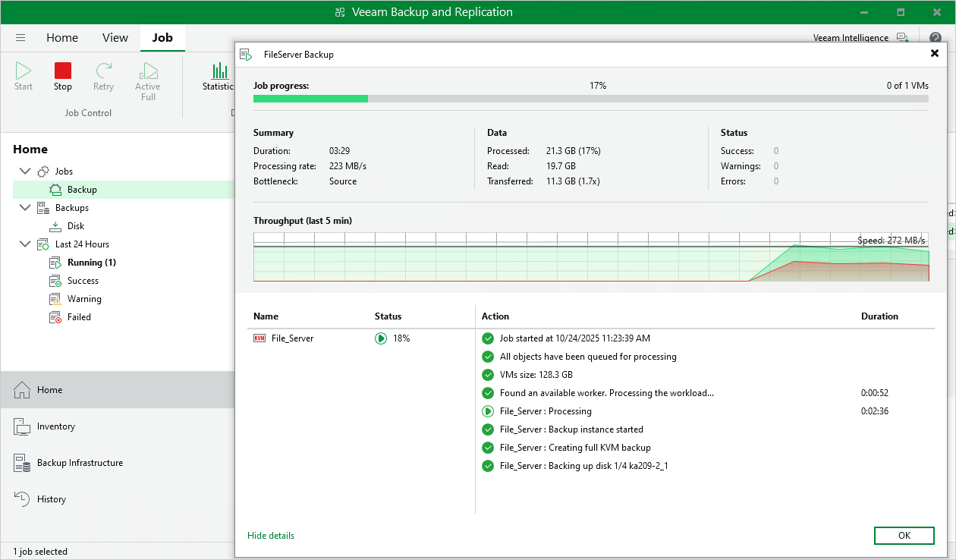Open the Backup Infrastructure pane
Viewport: 956px width, 560px height.
pos(80,463)
